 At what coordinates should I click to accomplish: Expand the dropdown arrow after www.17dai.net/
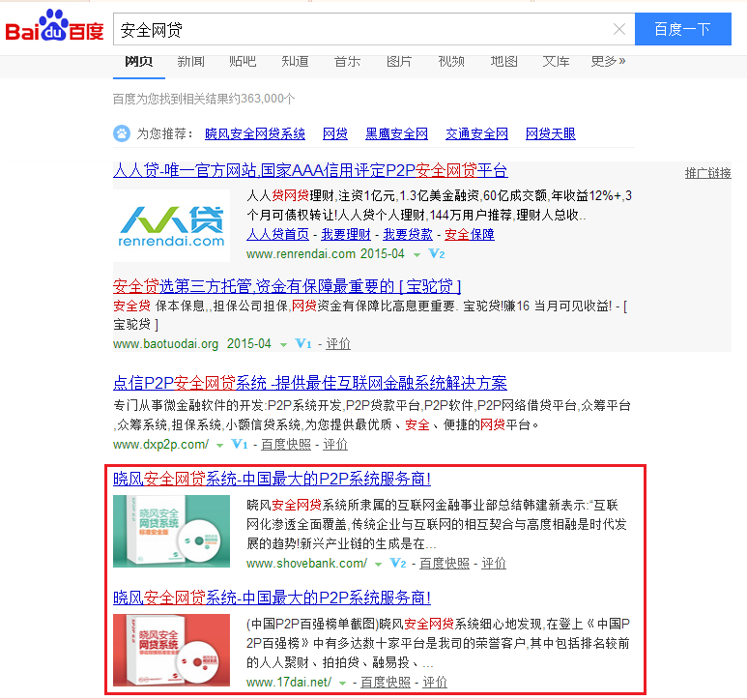[342, 684]
